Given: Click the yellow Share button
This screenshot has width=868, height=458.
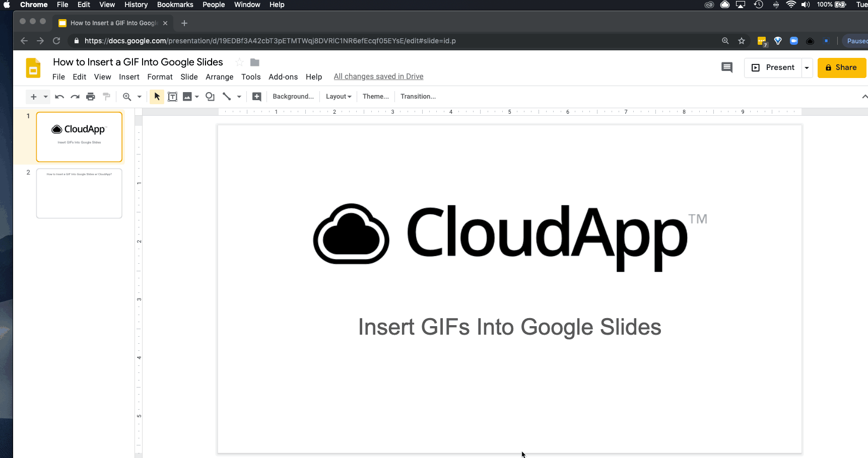Looking at the screenshot, I should (x=841, y=67).
